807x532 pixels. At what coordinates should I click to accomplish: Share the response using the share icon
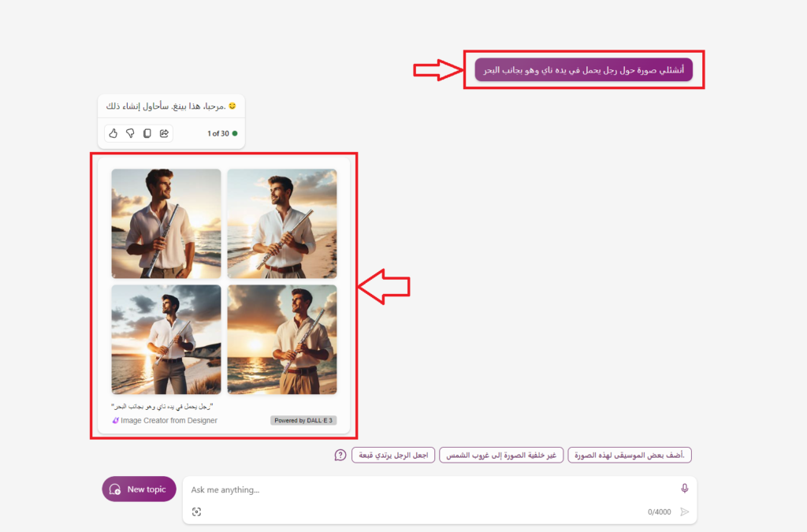click(x=164, y=133)
